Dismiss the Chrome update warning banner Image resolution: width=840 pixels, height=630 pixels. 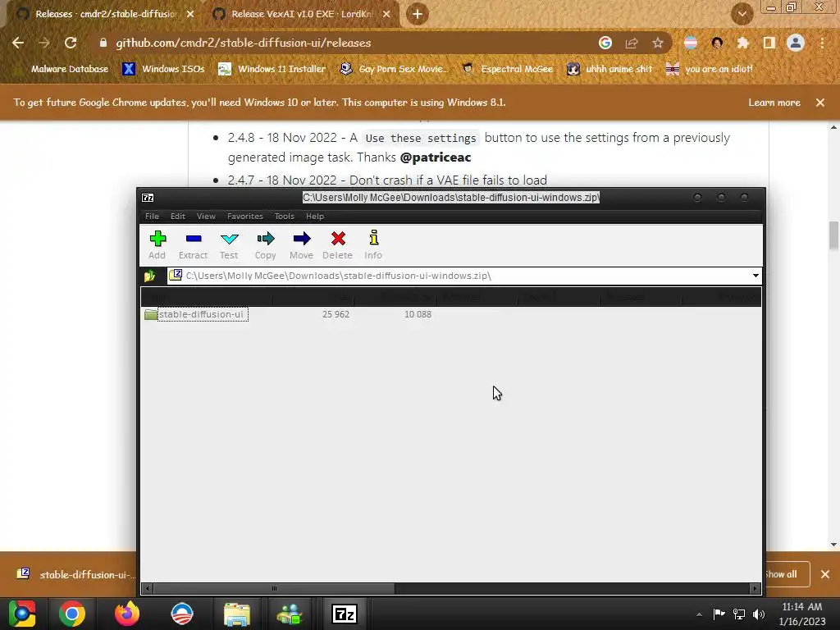pos(820,103)
